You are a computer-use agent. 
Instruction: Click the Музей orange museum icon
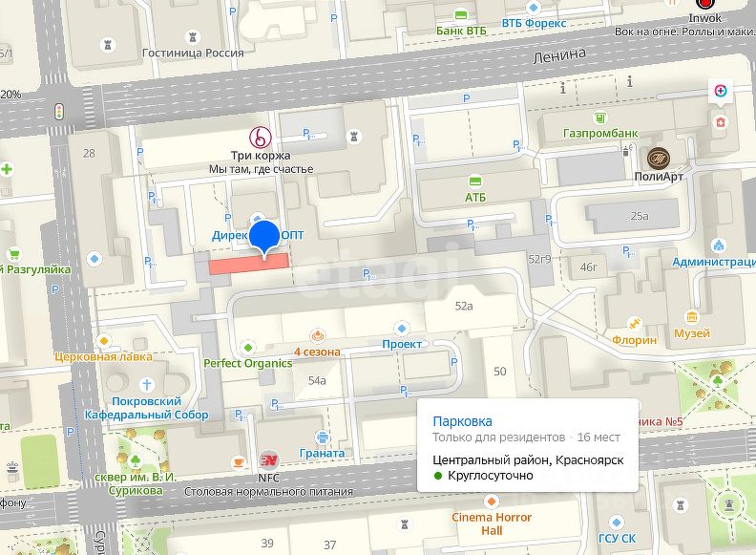tap(692, 317)
